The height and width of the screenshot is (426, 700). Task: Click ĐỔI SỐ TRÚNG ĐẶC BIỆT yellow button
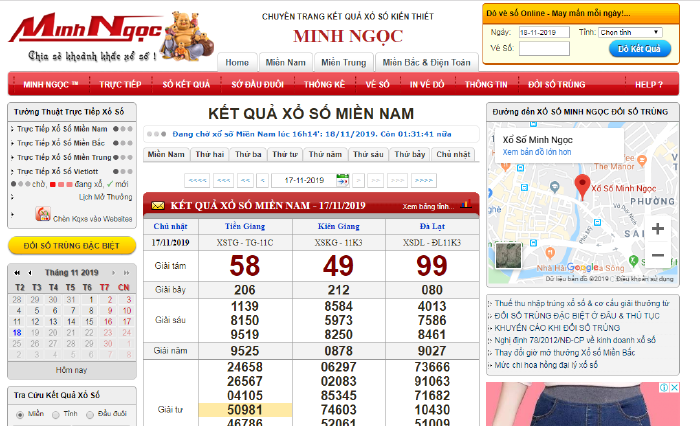pyautogui.click(x=71, y=246)
